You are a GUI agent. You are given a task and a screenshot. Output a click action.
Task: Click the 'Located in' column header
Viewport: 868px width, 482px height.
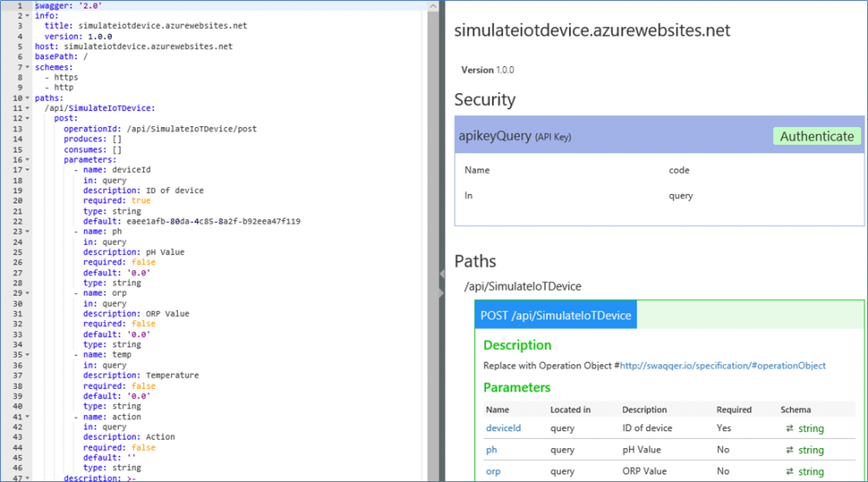pyautogui.click(x=570, y=409)
